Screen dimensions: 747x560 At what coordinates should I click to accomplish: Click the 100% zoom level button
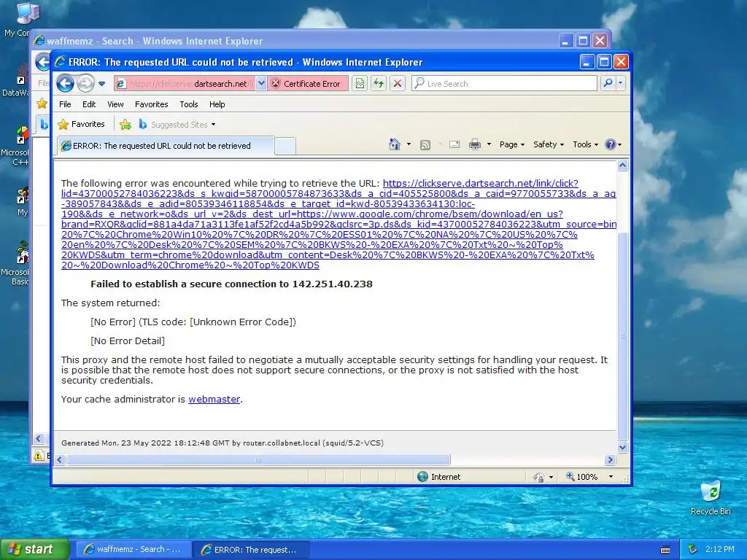coord(581,477)
